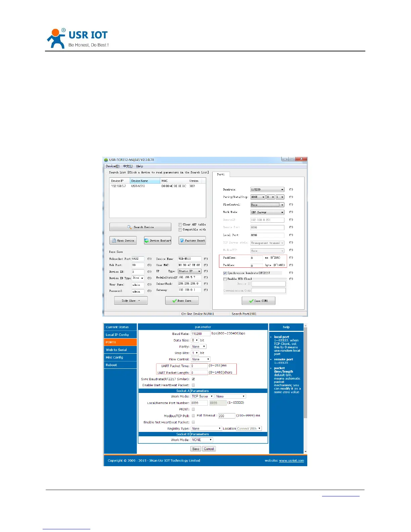Click the help mark beside PackLen field

[291, 265]
